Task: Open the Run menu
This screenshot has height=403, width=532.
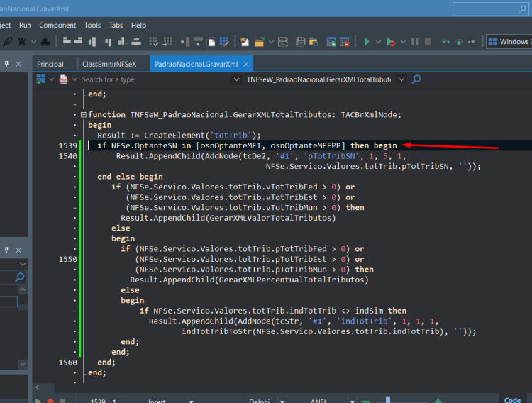Action: tap(25, 26)
